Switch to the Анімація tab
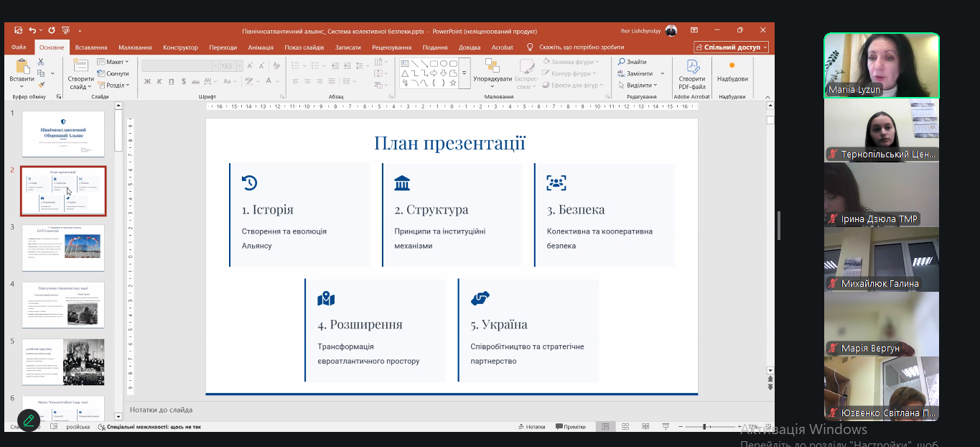The image size is (980, 447). [261, 47]
